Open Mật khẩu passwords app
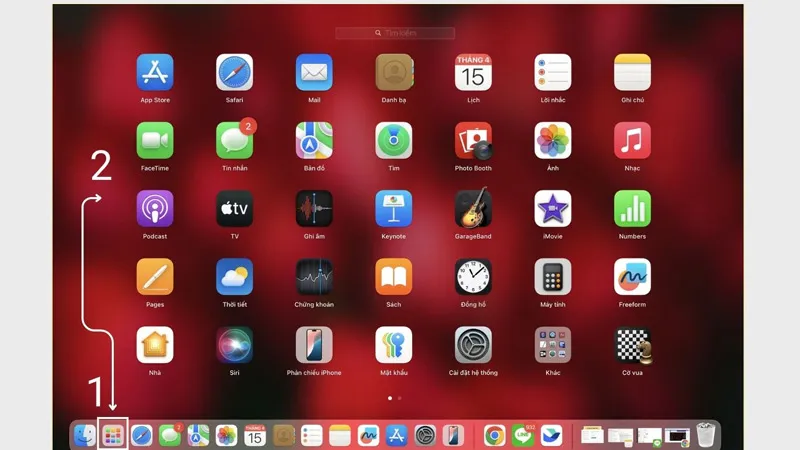 (393, 345)
